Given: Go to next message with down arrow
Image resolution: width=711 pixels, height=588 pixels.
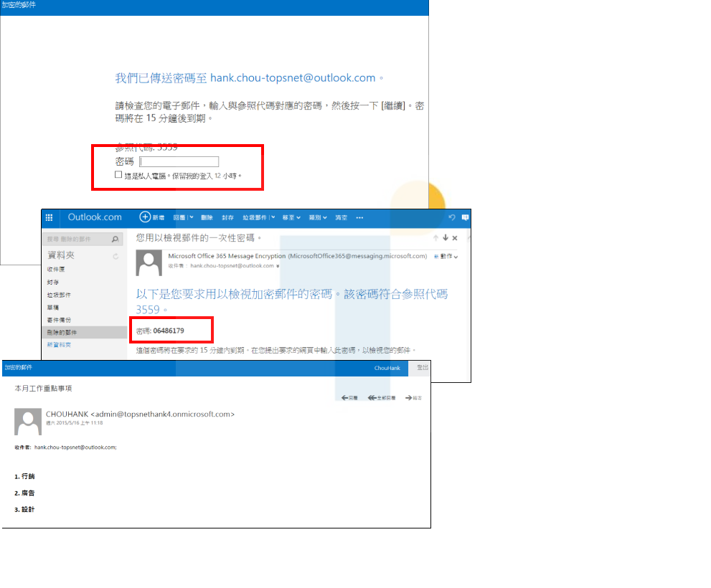Looking at the screenshot, I should [x=446, y=237].
